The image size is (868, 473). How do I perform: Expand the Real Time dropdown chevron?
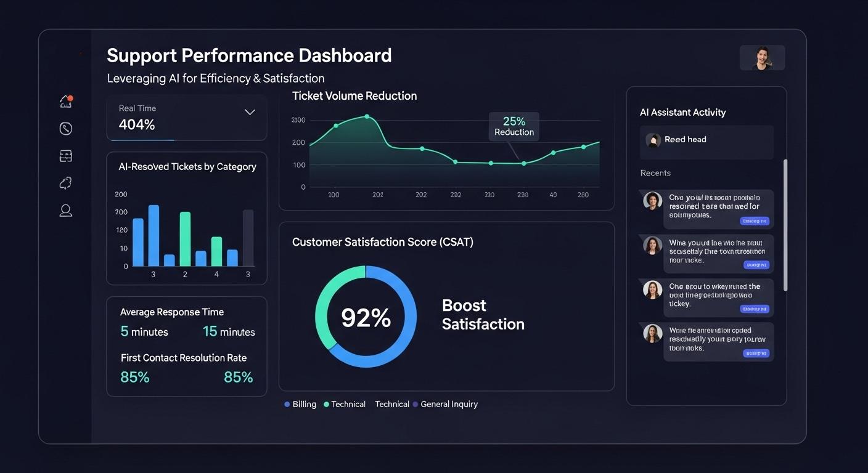tap(250, 112)
